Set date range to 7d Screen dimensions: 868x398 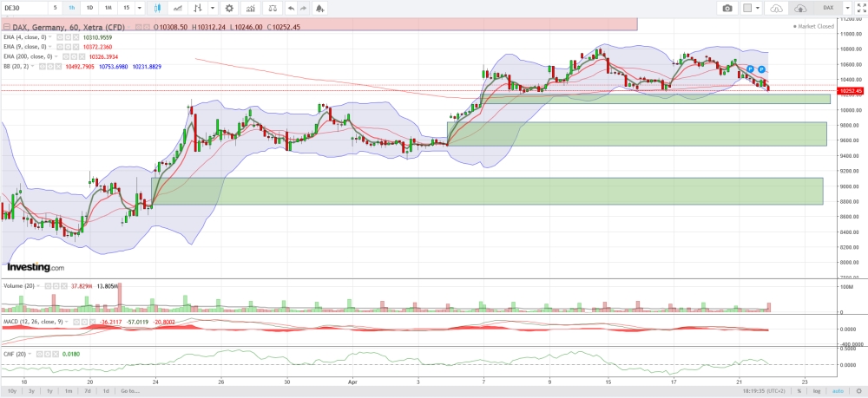click(x=88, y=391)
